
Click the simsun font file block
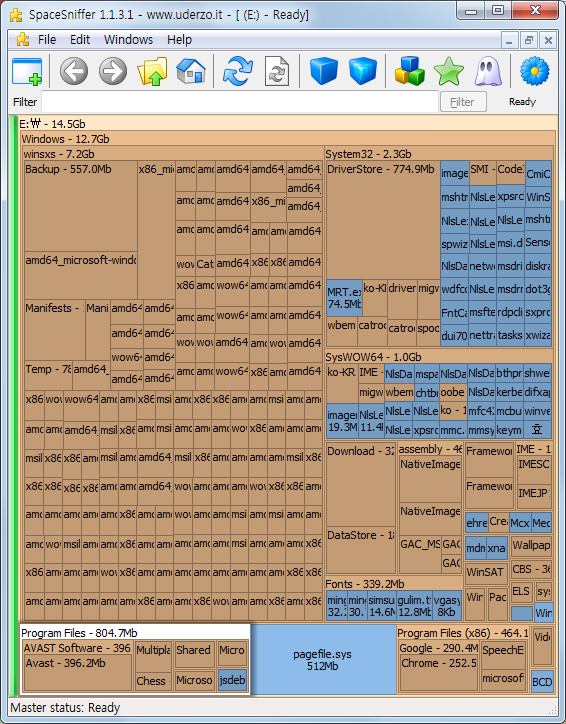[x=382, y=605]
